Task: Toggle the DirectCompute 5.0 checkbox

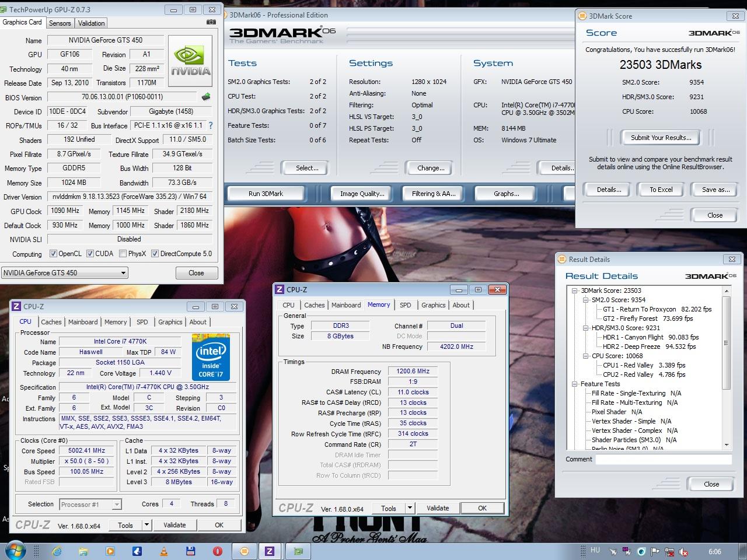Action: (x=155, y=254)
